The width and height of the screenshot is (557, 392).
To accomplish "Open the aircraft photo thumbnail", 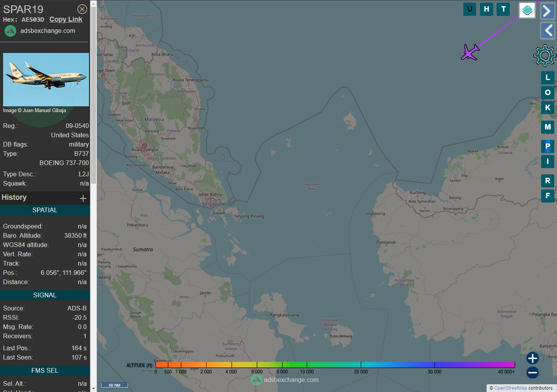I will click(x=46, y=80).
